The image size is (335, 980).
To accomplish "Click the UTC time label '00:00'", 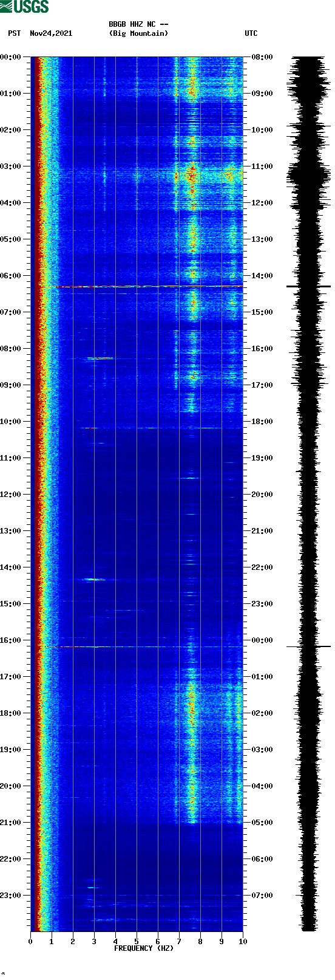I will [262, 640].
